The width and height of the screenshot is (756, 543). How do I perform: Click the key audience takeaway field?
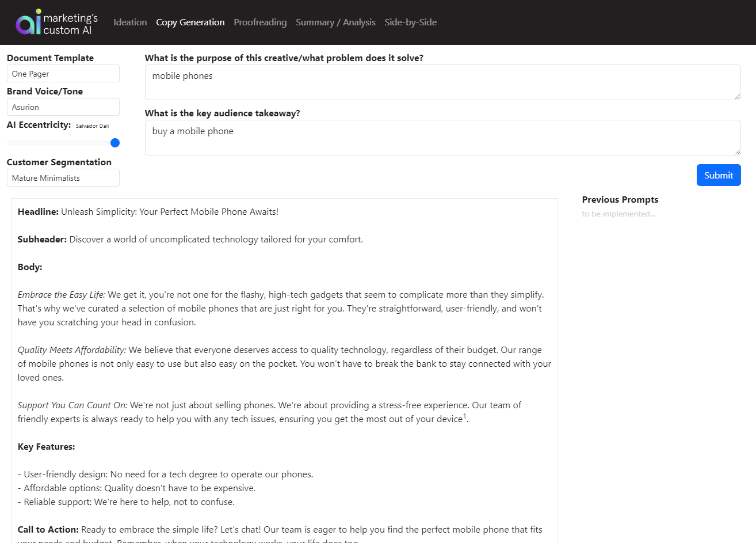pos(442,137)
